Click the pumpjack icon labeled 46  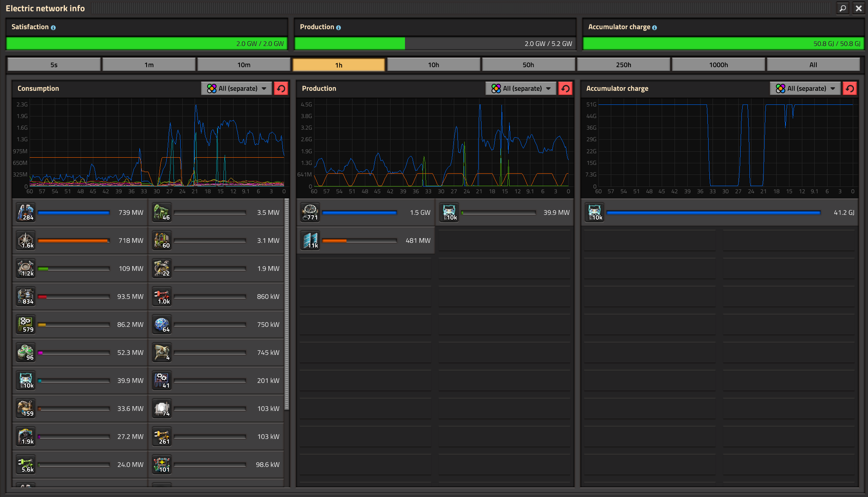coord(162,212)
